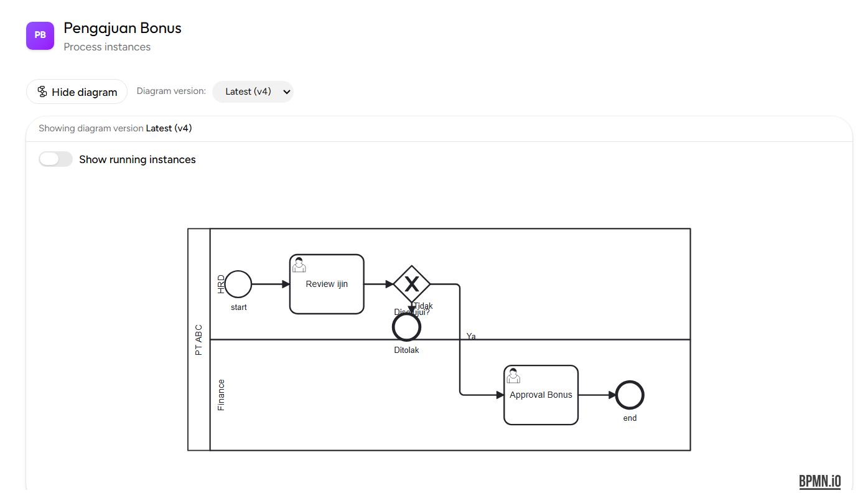Open the BPMN.iO logo link
Image resolution: width=868 pixels, height=493 pixels.
pyautogui.click(x=820, y=481)
